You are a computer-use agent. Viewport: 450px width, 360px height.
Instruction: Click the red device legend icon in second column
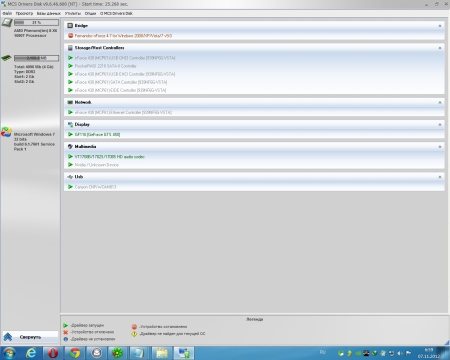(x=134, y=327)
